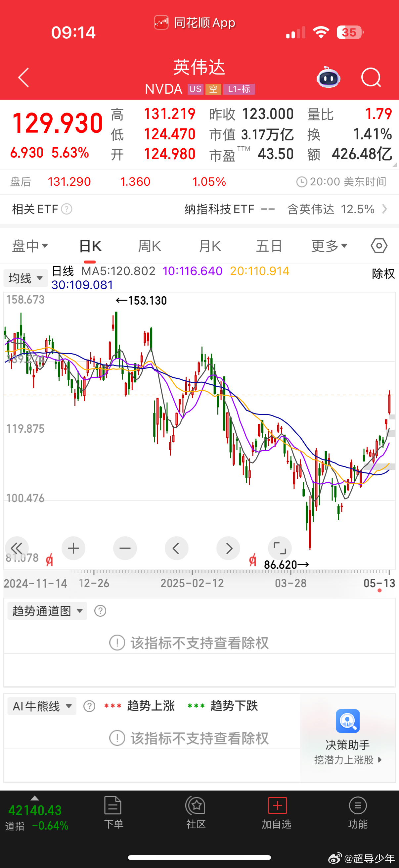Tap the 含英伟达 12.5% text
The image size is (399, 868).
[331, 209]
